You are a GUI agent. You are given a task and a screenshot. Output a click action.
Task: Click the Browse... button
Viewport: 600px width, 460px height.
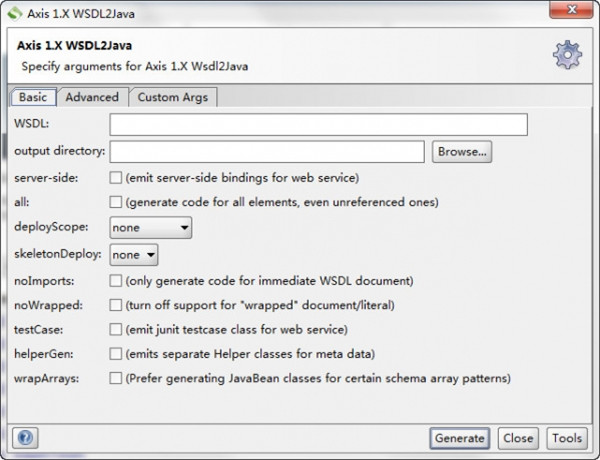(462, 152)
